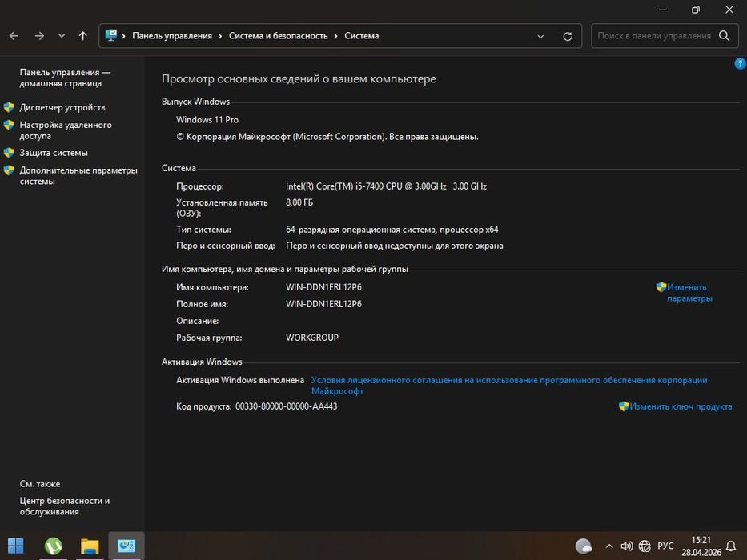This screenshot has height=560, width=747.
Task: Select the breadcrumb 'Система'
Action: 362,36
